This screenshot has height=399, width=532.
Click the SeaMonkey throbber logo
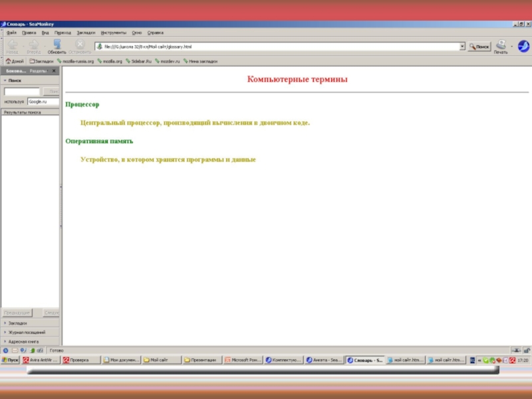coord(523,46)
